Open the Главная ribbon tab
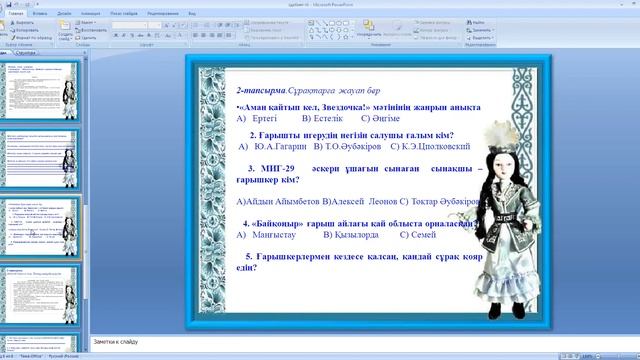The width and height of the screenshot is (640, 360). pyautogui.click(x=16, y=13)
